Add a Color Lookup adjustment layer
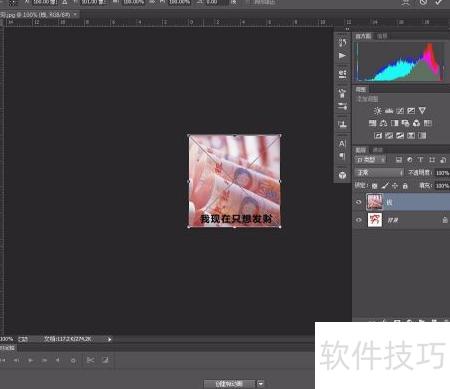Image resolution: width=450 pixels, height=389 pixels. pyautogui.click(x=428, y=123)
